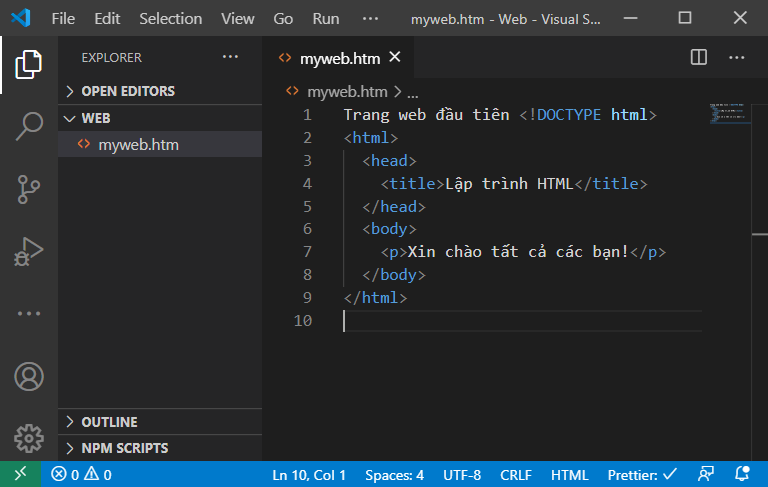Open editor more actions ellipsis
The width and height of the screenshot is (768, 487).
tap(736, 57)
